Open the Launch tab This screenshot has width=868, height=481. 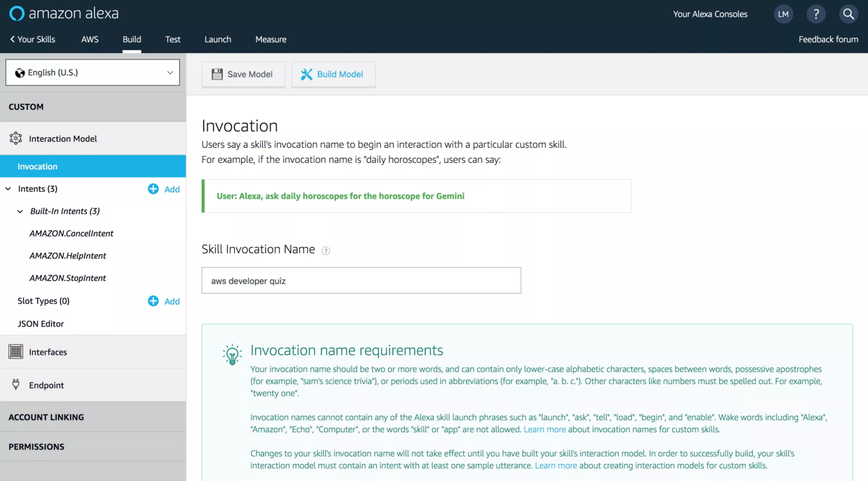click(x=218, y=40)
